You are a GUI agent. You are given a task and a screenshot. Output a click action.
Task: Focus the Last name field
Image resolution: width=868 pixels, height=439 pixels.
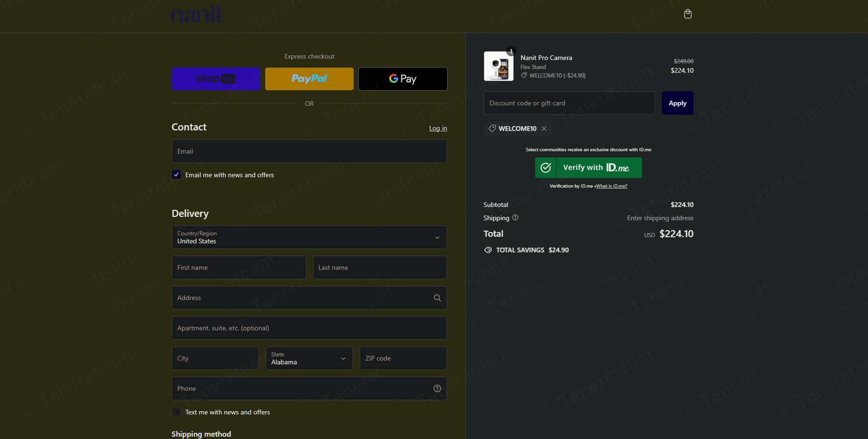(x=380, y=267)
